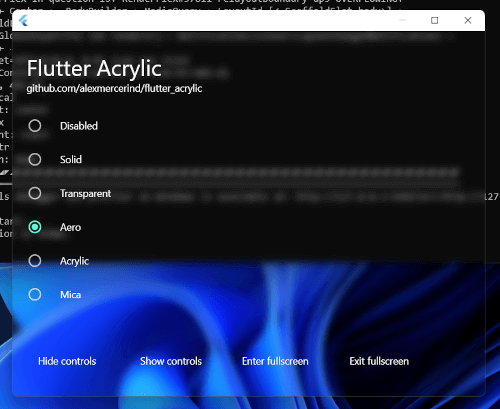Image resolution: width=500 pixels, height=409 pixels.
Task: Click the Show controls button
Action: pos(171,361)
